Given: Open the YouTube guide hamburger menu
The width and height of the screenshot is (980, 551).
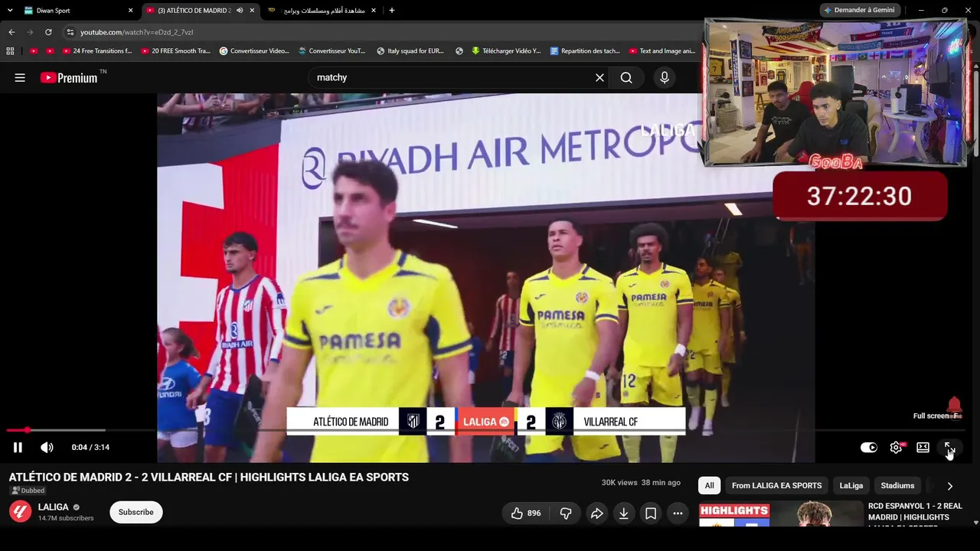Looking at the screenshot, I should [x=20, y=77].
